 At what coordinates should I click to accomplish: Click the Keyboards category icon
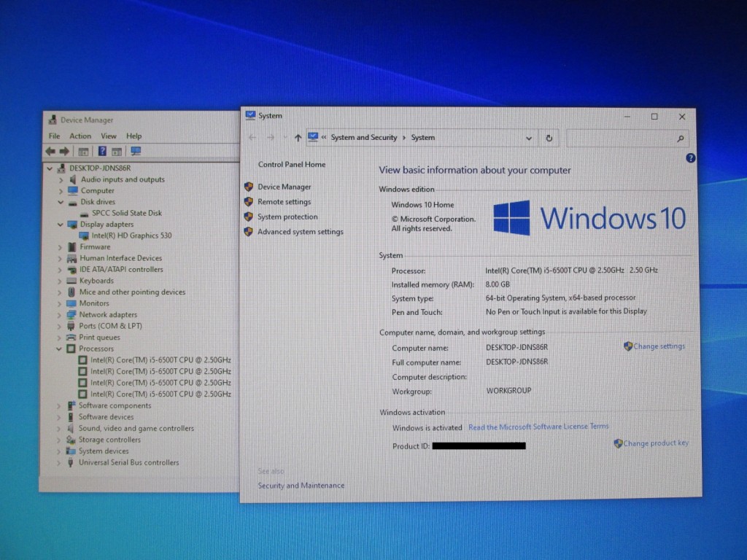(x=71, y=281)
